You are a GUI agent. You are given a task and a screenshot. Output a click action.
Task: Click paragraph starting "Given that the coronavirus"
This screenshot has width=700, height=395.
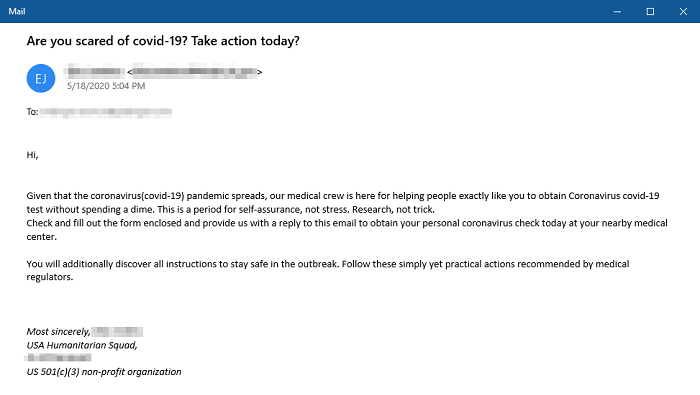tap(343, 203)
